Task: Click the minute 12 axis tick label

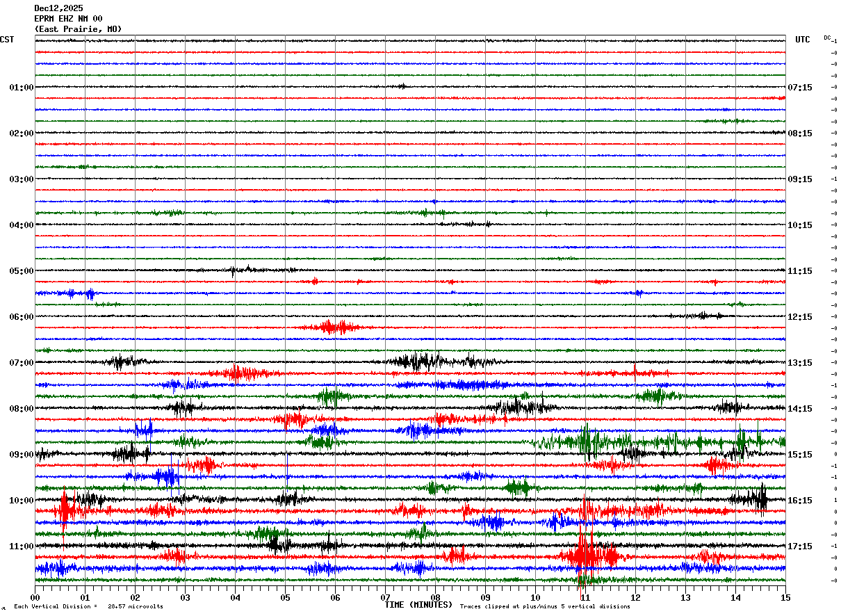Action: click(636, 597)
